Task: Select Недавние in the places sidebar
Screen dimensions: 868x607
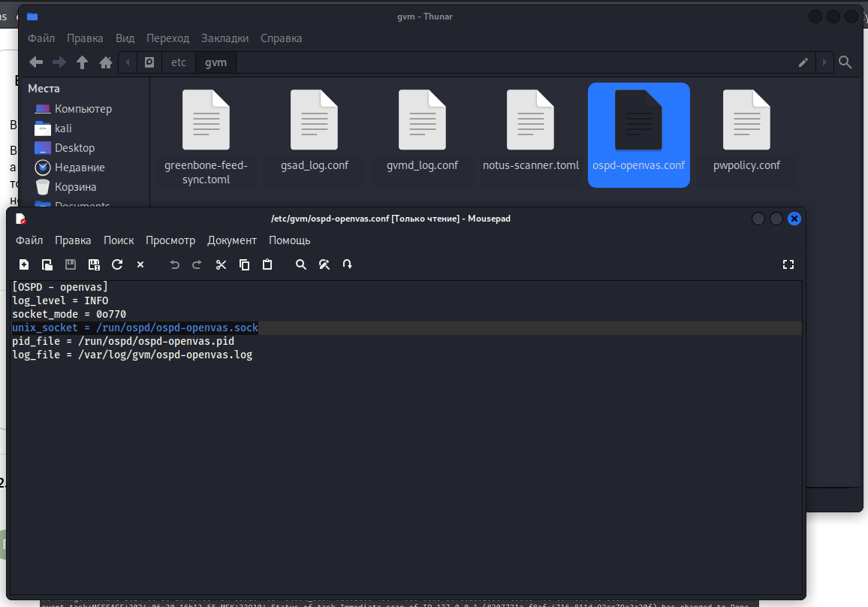Action: coord(80,168)
